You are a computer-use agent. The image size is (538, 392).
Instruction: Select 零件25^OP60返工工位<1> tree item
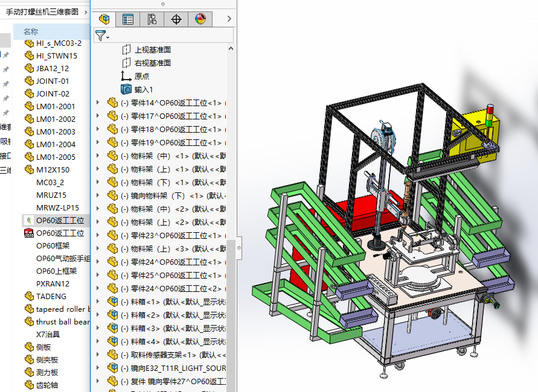(x=173, y=275)
